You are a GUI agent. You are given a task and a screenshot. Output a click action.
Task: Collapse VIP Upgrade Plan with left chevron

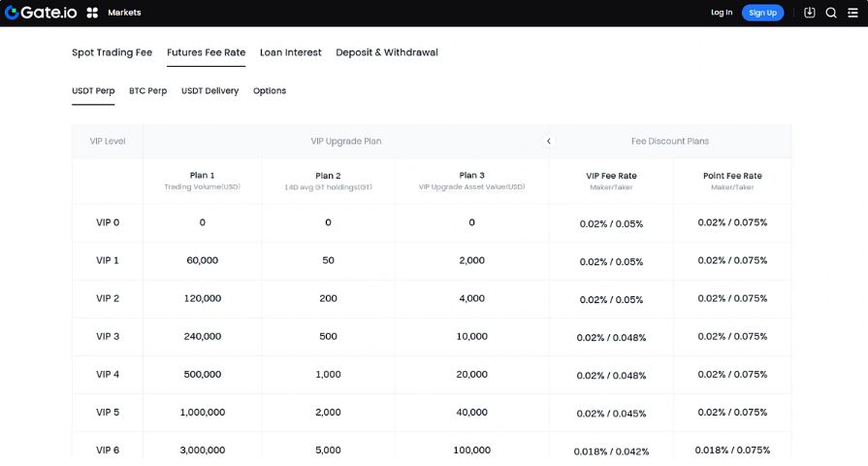click(549, 141)
